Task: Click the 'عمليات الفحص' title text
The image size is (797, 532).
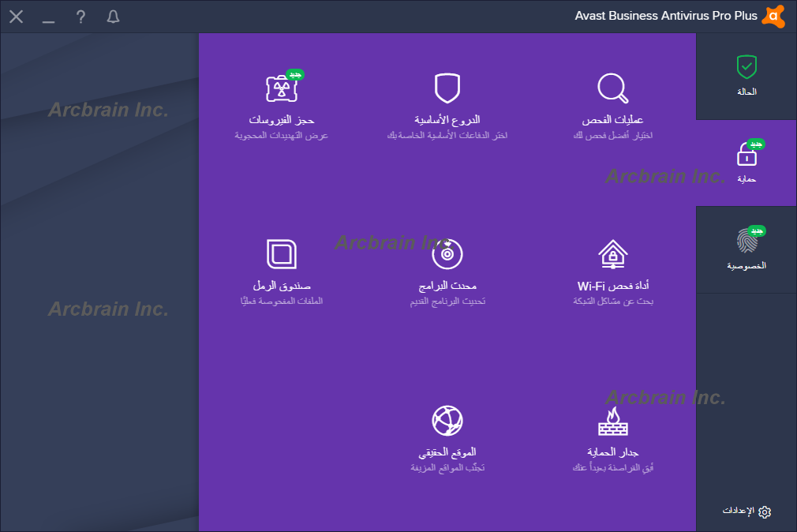Action: click(613, 120)
